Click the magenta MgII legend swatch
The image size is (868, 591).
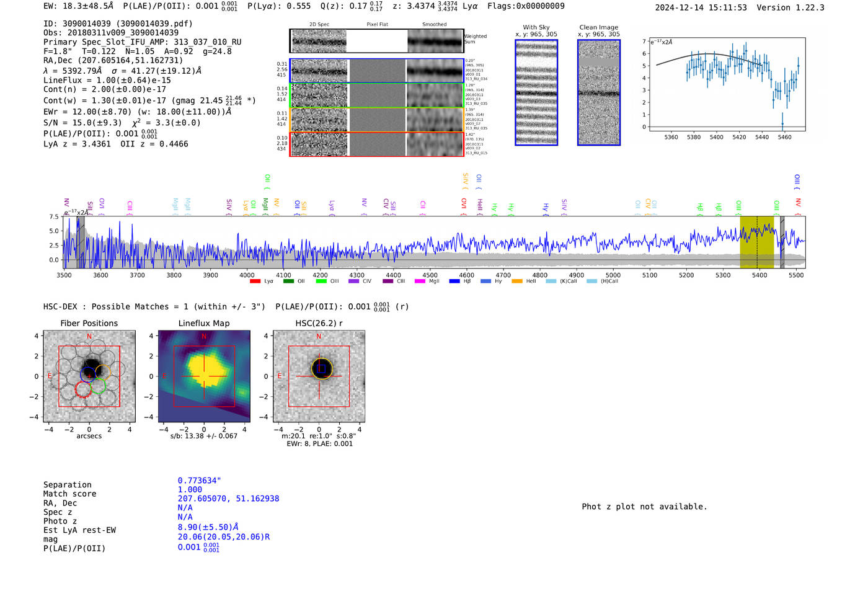point(420,282)
